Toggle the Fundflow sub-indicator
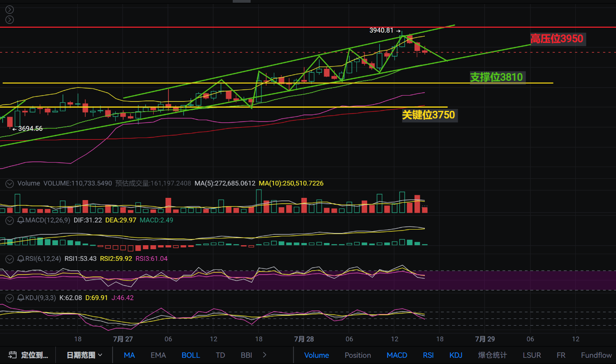The height and width of the screenshot is (364, 616). [x=596, y=356]
